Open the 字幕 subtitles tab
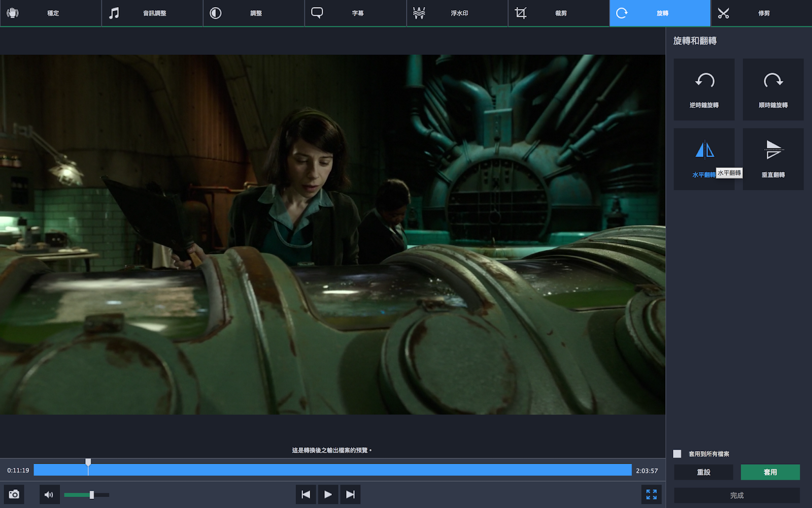 (355, 13)
